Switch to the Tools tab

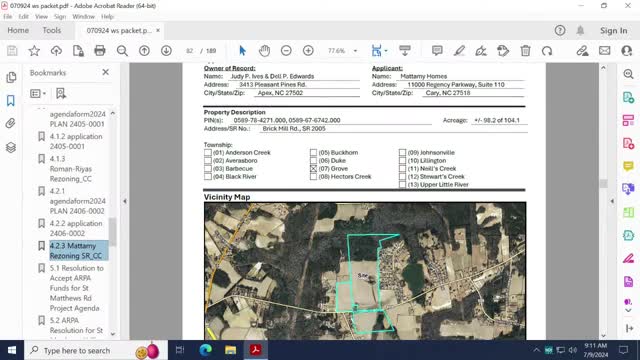click(51, 30)
